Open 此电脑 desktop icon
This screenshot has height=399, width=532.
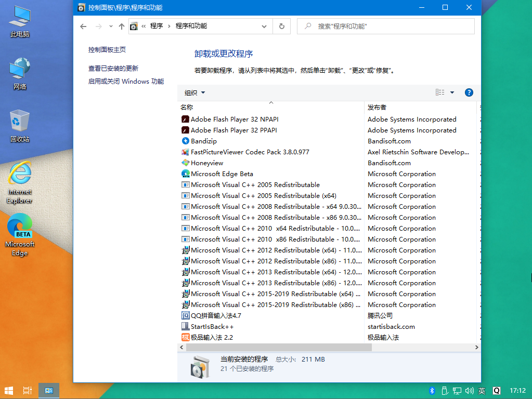20,22
